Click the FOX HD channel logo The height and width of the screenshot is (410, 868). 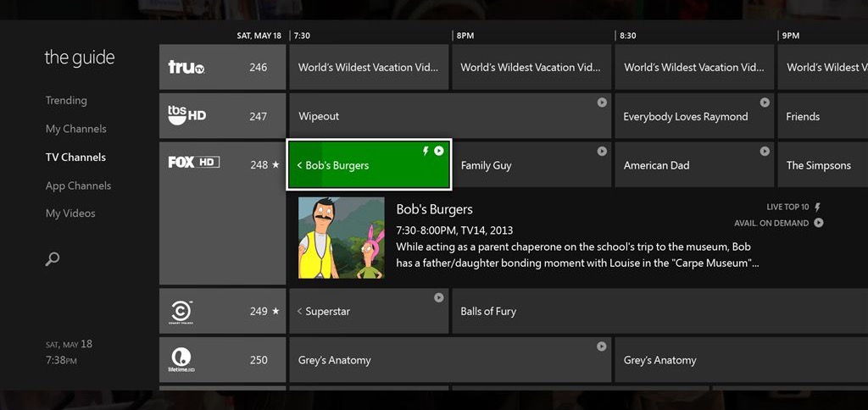(x=194, y=162)
